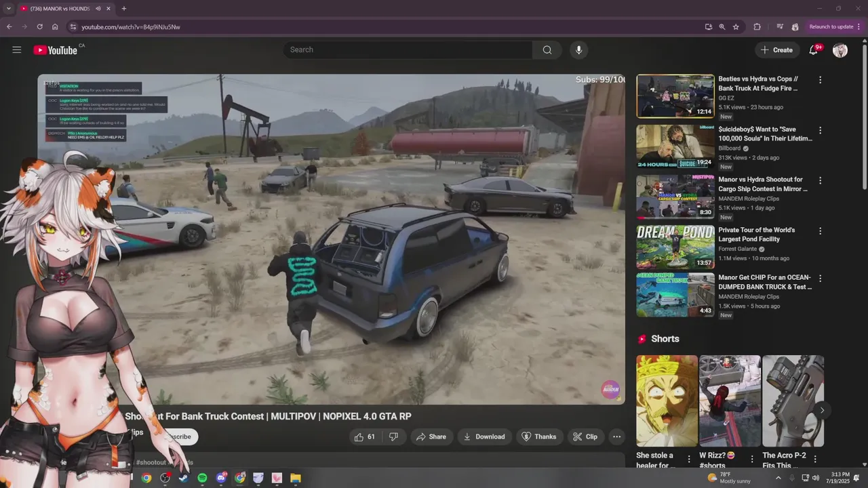
Task: Open the 'The Acro P-2' short thumbnail
Action: (x=793, y=401)
